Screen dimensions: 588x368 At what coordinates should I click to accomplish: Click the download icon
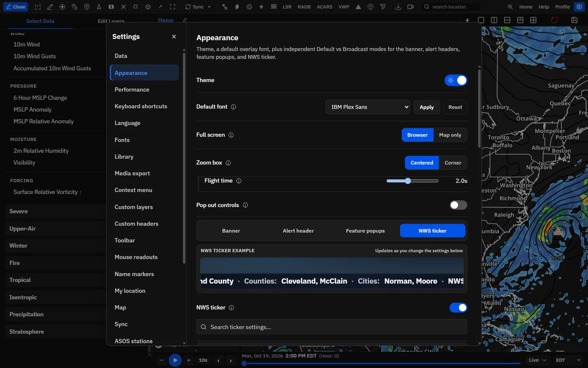click(x=398, y=7)
